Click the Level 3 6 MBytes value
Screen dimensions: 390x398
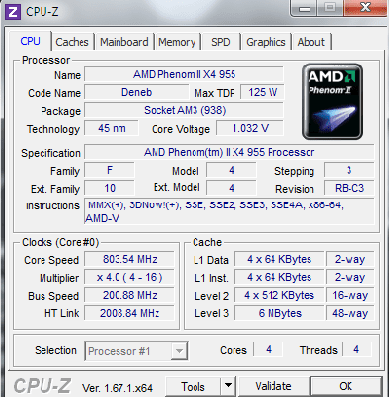click(279, 313)
